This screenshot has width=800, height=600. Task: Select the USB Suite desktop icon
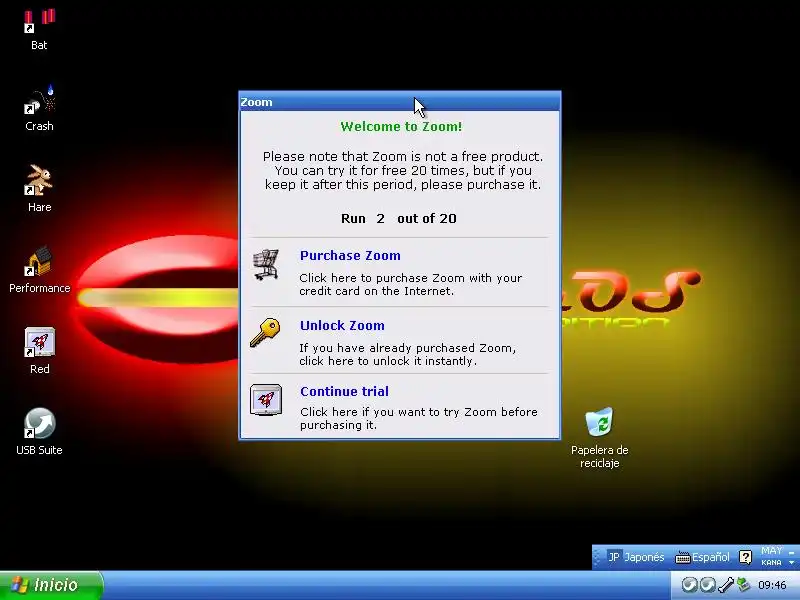tap(39, 432)
